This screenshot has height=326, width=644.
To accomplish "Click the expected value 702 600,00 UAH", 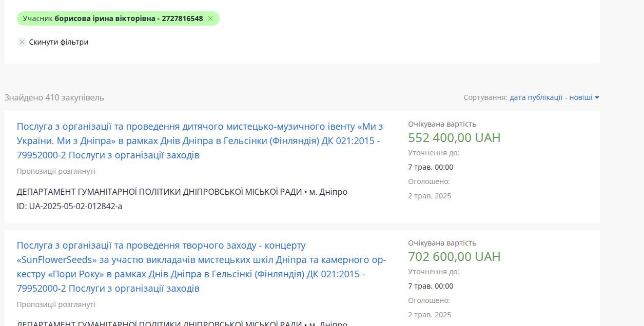I will pyautogui.click(x=454, y=256).
